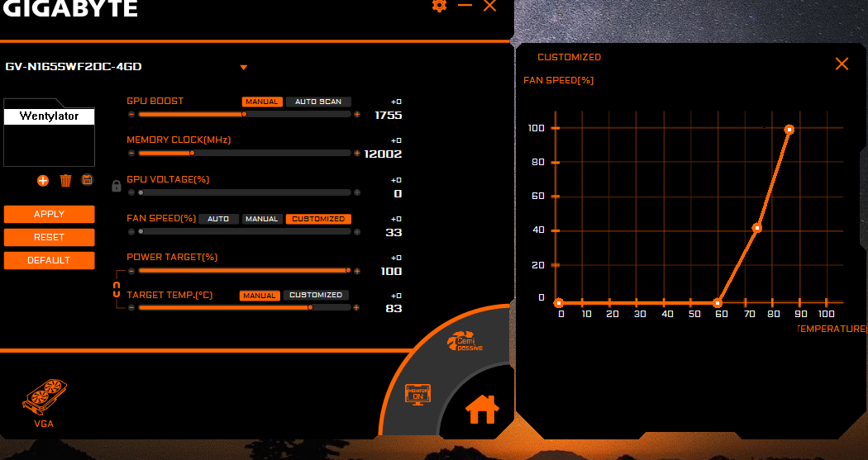
Task: Decrease GPU Voltage with minus button
Action: 131,192
